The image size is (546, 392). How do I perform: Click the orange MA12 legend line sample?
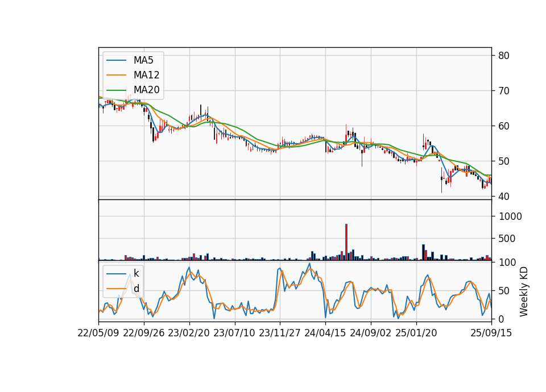[116, 75]
